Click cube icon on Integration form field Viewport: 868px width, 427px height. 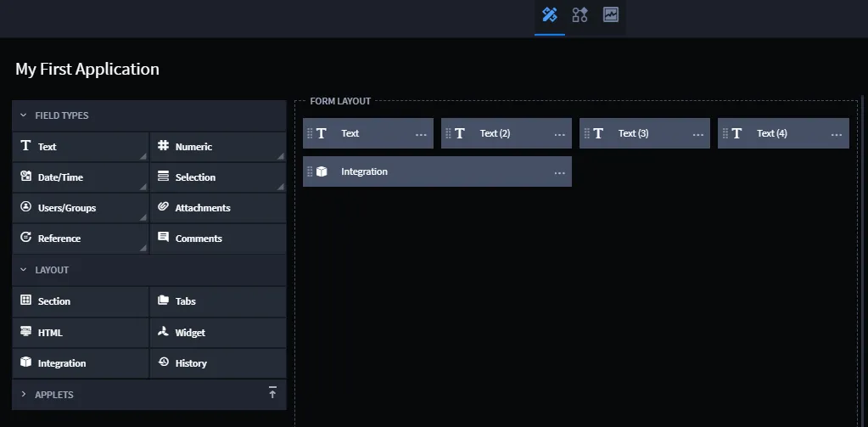point(322,171)
